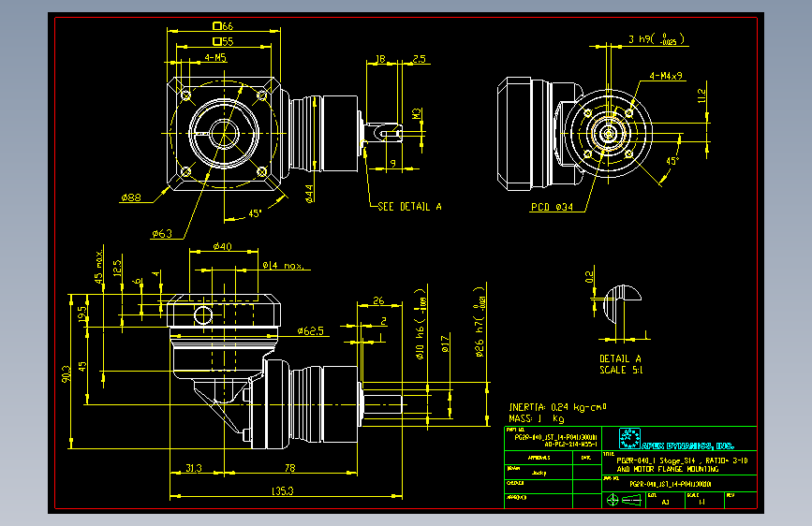This screenshot has height=526, width=812.
Task: Click the AD-PG2-S14-M55-1 part number line
Action: 570,445
